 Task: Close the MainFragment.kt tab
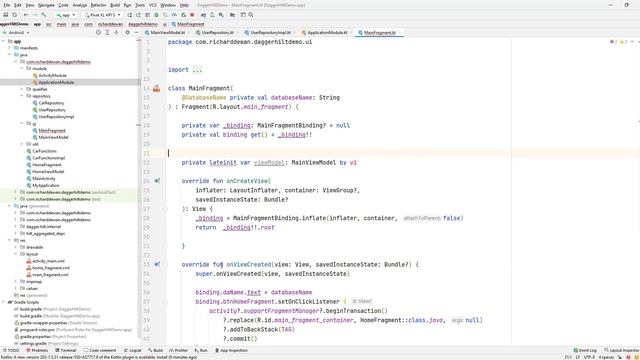(x=399, y=32)
